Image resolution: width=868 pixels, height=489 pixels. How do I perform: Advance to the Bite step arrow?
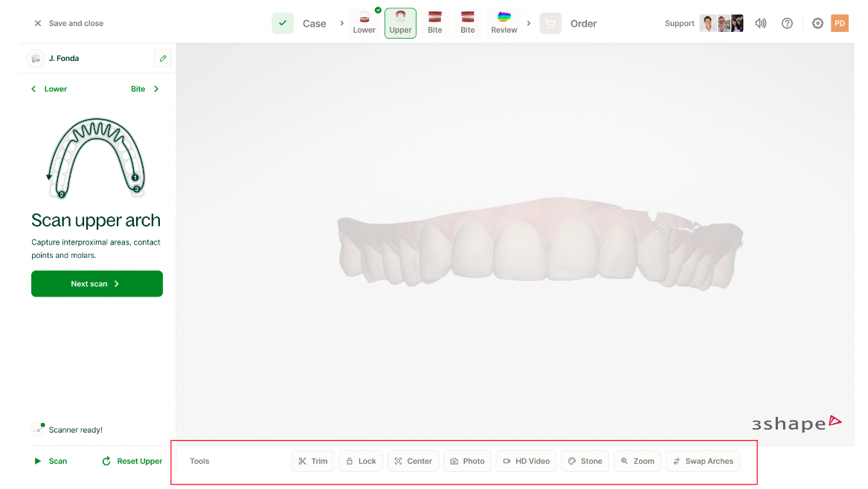click(x=145, y=88)
